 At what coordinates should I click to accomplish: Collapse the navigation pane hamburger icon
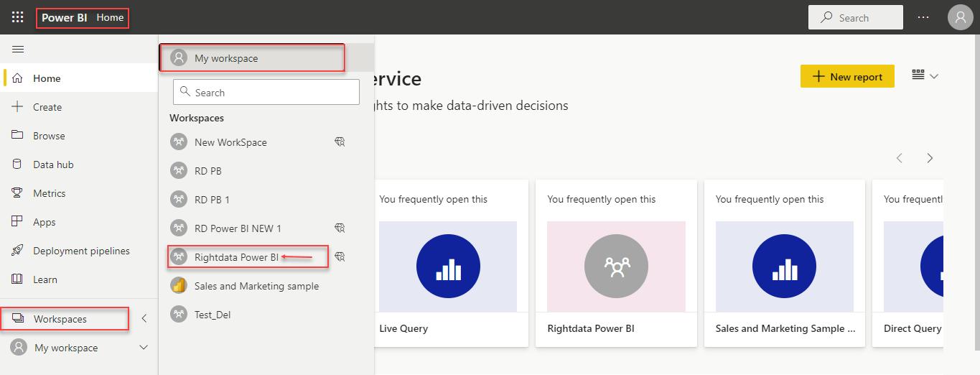point(18,50)
